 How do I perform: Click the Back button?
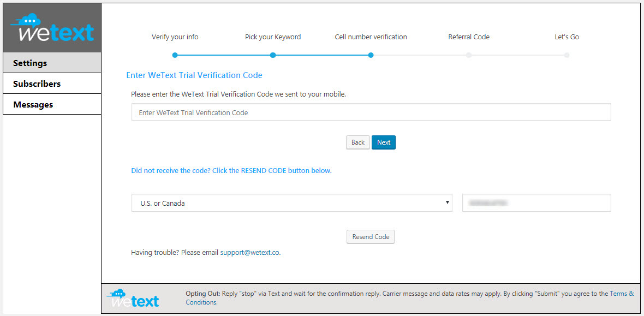point(357,142)
